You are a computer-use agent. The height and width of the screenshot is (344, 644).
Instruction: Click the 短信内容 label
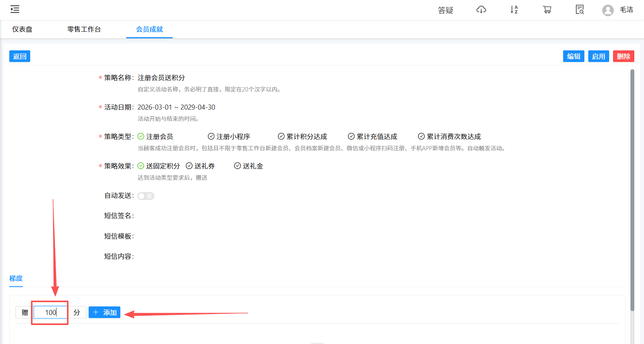(x=119, y=256)
